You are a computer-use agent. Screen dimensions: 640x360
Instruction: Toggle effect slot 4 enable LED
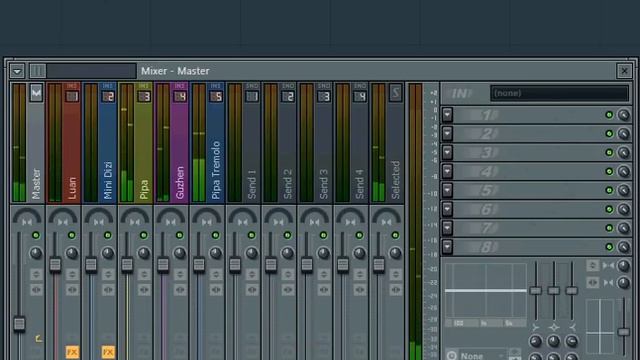(609, 171)
